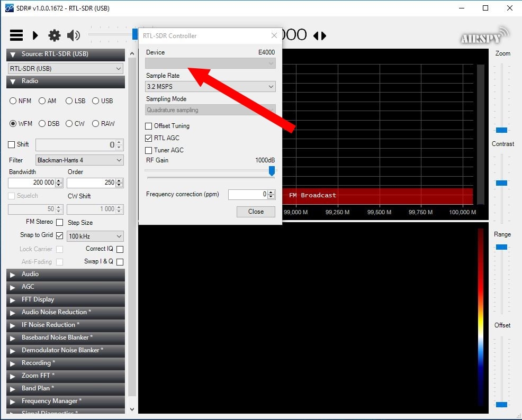
Task: Expand the Demodulator Noise Blanker panel
Action: [66, 350]
